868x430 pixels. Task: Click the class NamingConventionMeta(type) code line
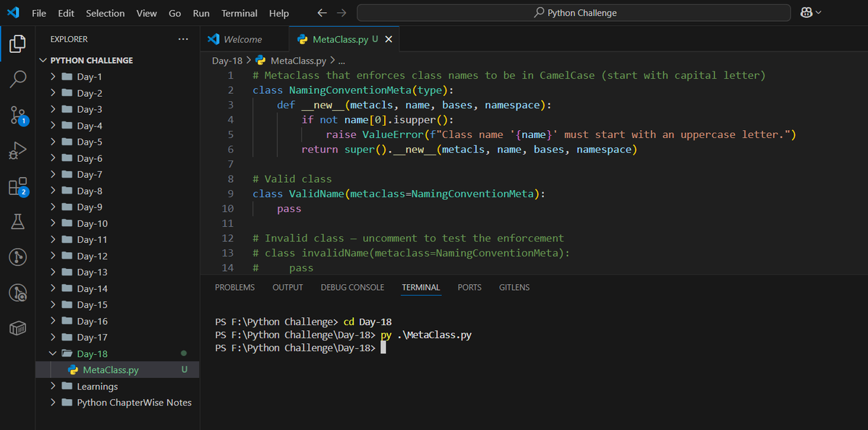point(353,90)
